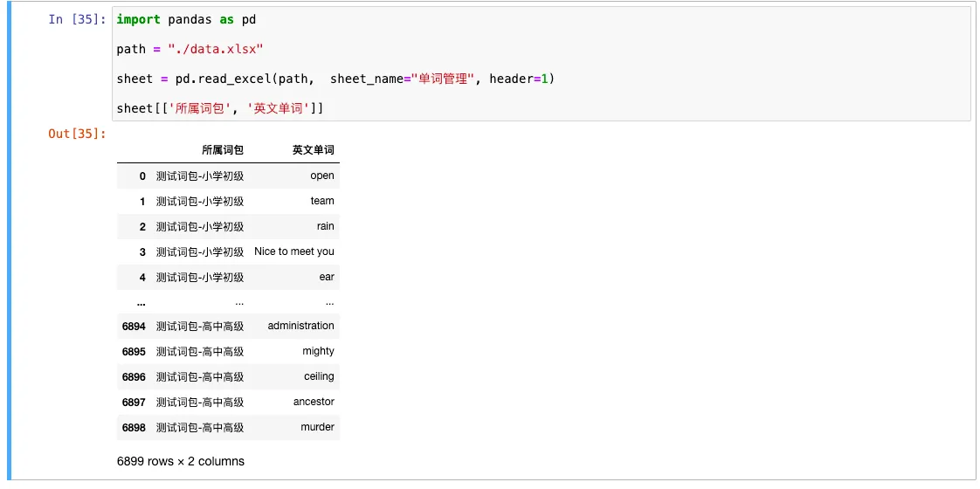Click row index 4 in the dataframe
Image resolution: width=980 pixels, height=489 pixels.
click(x=141, y=277)
